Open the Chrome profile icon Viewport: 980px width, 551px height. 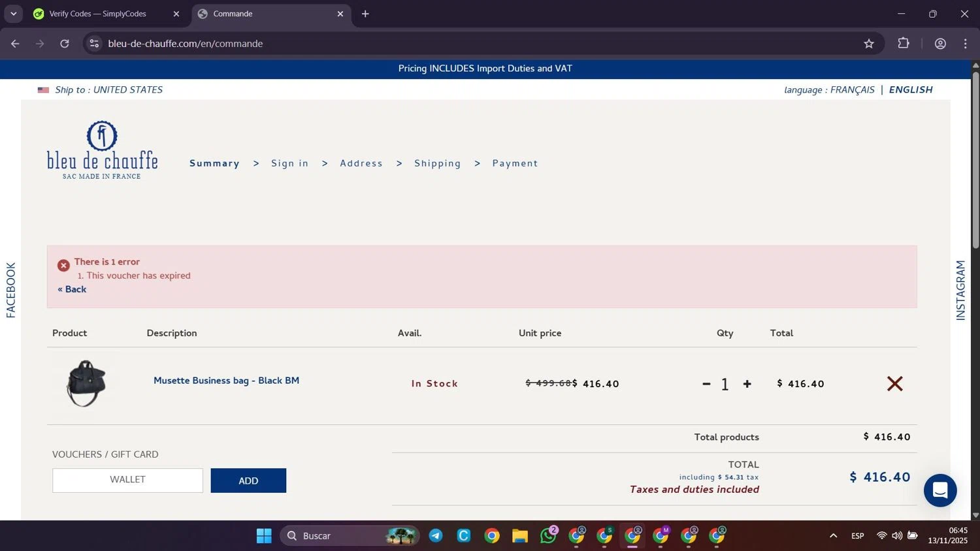click(x=940, y=44)
